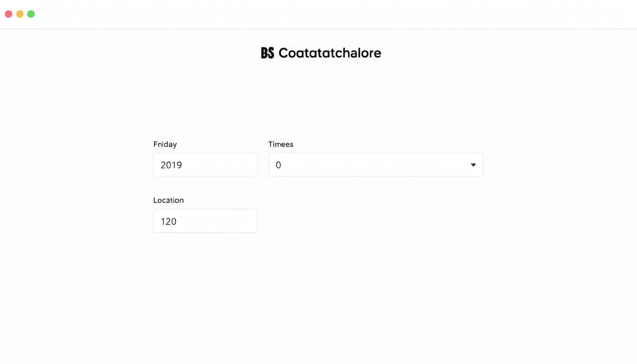
Task: Click the window title bar area
Action: pos(318,14)
